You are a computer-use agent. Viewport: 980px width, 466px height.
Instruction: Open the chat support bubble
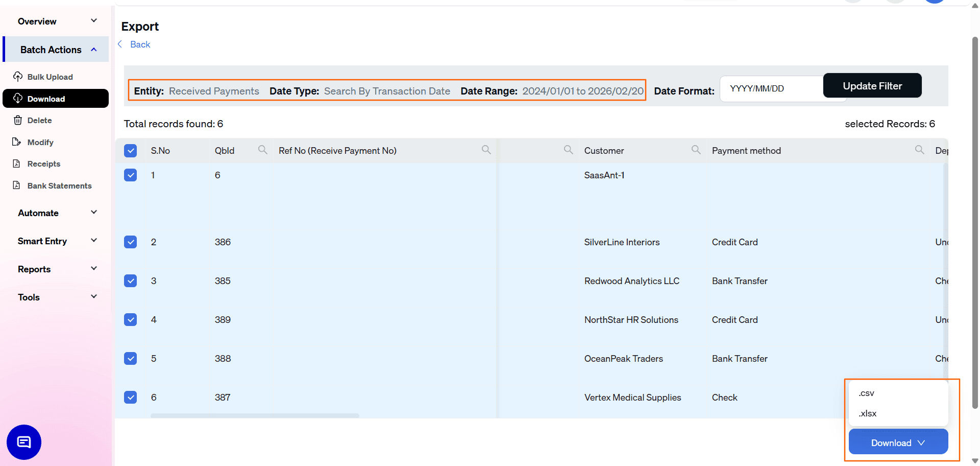(23, 442)
